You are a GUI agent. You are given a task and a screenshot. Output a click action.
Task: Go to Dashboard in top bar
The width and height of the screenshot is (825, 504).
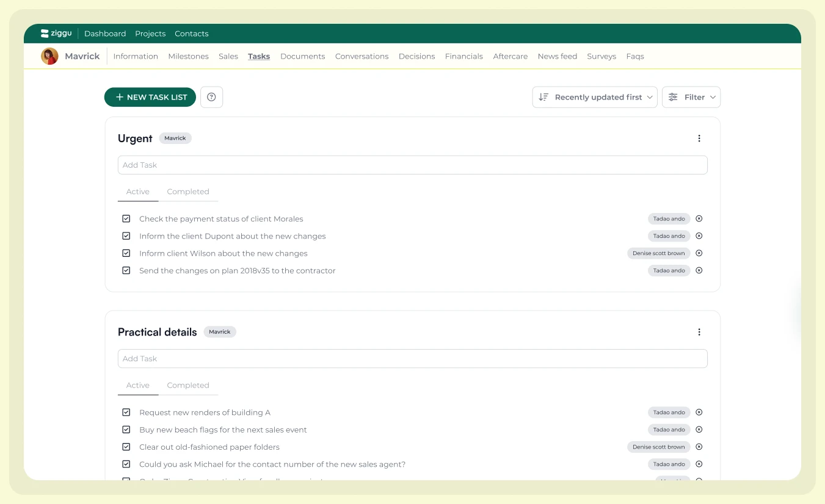tap(105, 34)
